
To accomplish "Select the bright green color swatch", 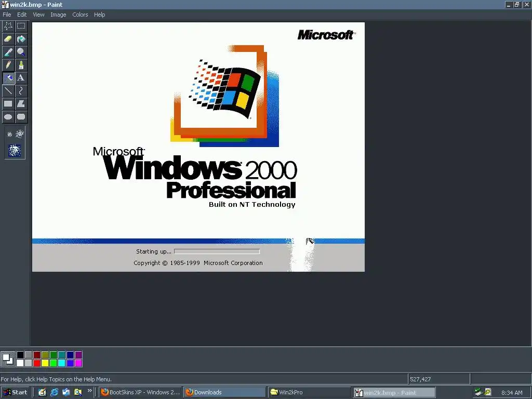I will click(54, 363).
